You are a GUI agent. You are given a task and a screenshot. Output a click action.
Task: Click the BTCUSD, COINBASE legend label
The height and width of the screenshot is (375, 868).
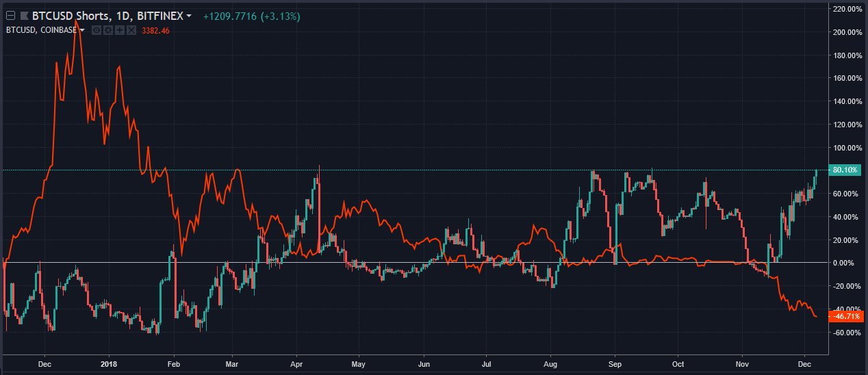(41, 30)
